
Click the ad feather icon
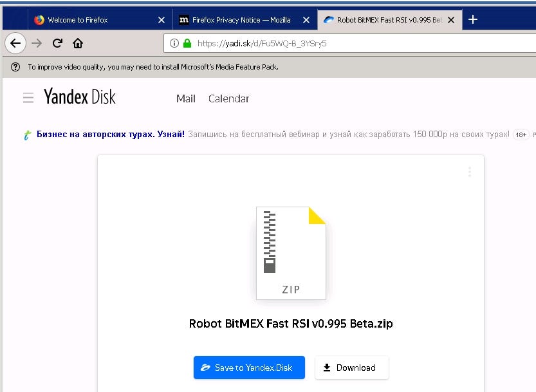[x=27, y=135]
